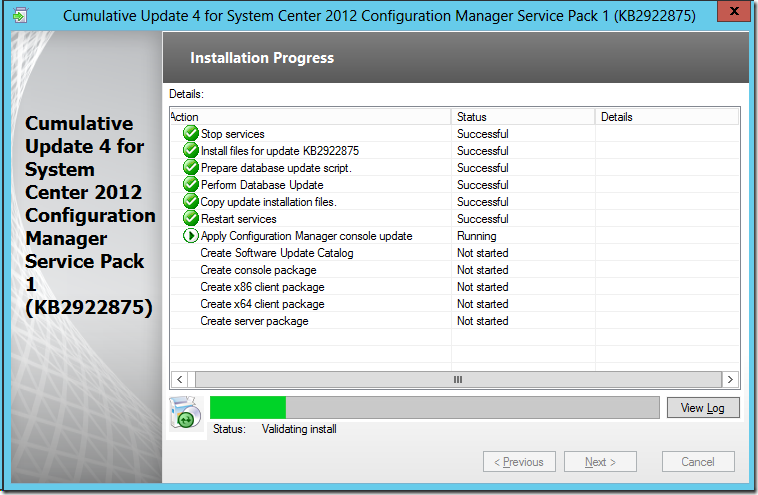Sort list by Action column header
This screenshot has height=495, width=758.
[310, 117]
